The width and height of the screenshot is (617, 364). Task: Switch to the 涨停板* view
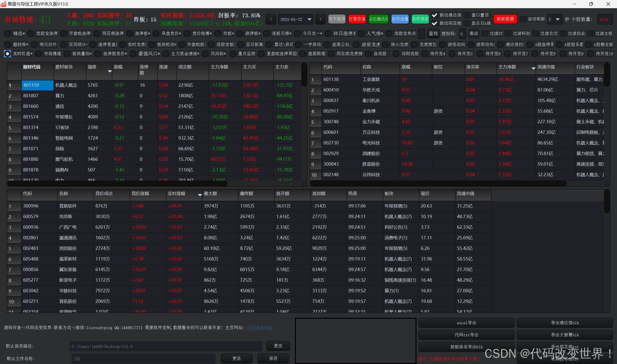(x=130, y=33)
